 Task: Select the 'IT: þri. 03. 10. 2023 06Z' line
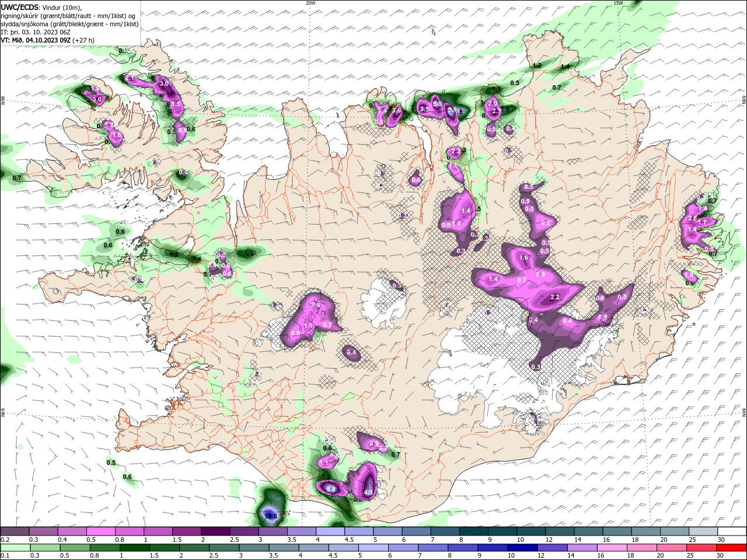[36, 32]
